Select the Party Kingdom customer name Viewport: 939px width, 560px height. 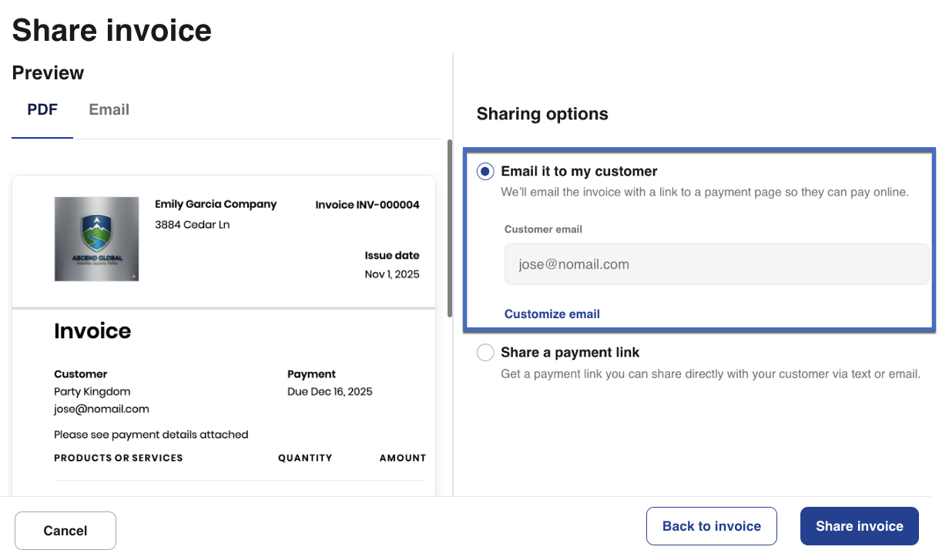click(x=92, y=391)
